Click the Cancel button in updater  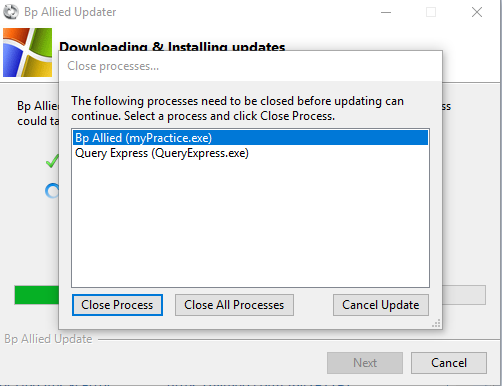pos(449,363)
